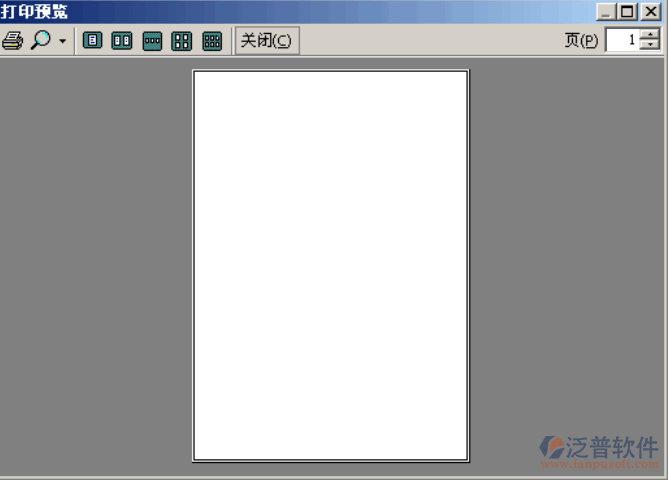This screenshot has height=480, width=669.
Task: Increase page number with up spinner arrow
Action: click(x=650, y=35)
